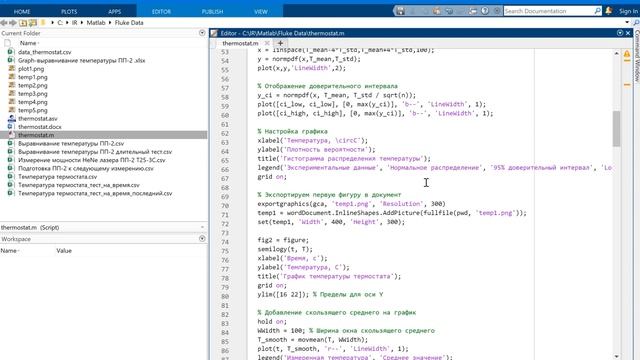640x360 pixels.
Task: Click line number 74 in editor gutter
Action: [x=225, y=242]
